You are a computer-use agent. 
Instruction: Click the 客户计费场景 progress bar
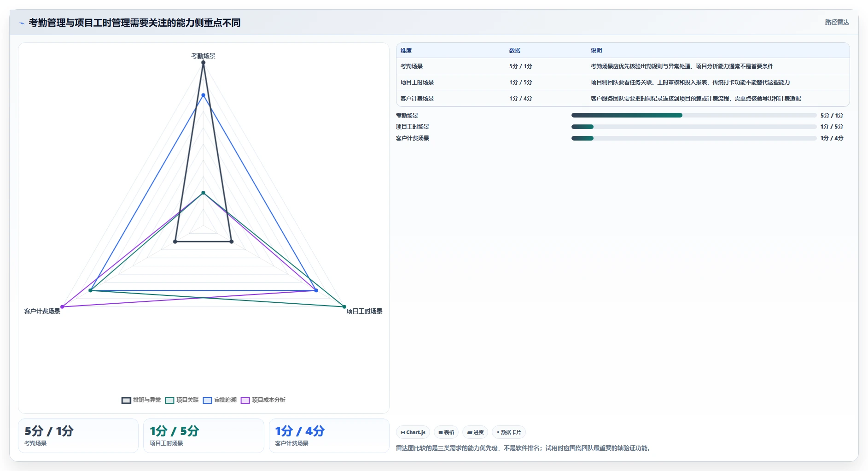point(694,138)
